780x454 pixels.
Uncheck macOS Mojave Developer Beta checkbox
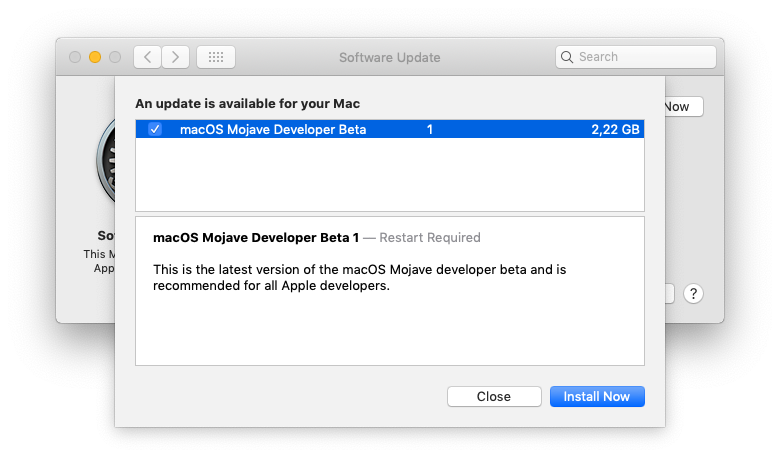click(x=155, y=129)
